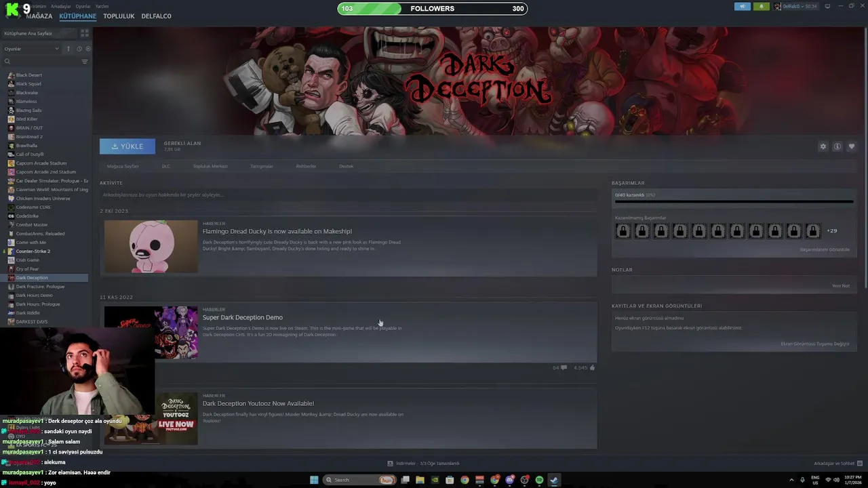Open Rehberler link
Screen dimensions: 868x488
click(x=306, y=166)
